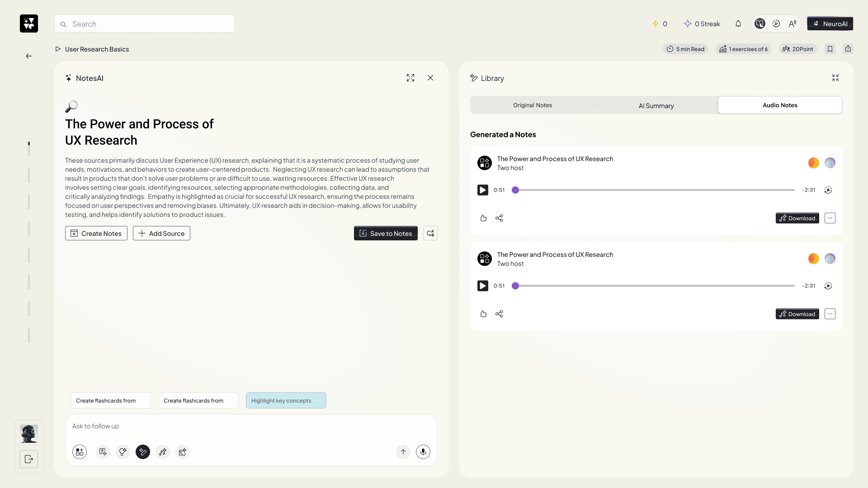
Task: Like the first audio note
Action: pyautogui.click(x=483, y=218)
